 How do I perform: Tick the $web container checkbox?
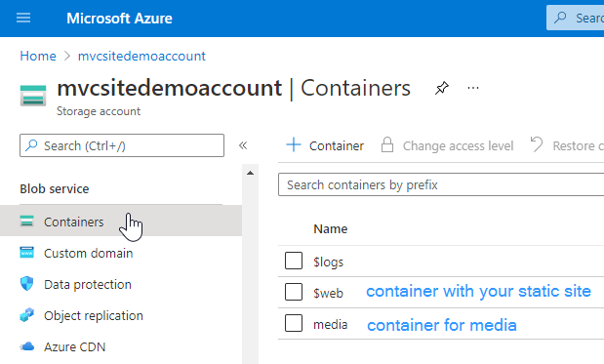(x=294, y=292)
